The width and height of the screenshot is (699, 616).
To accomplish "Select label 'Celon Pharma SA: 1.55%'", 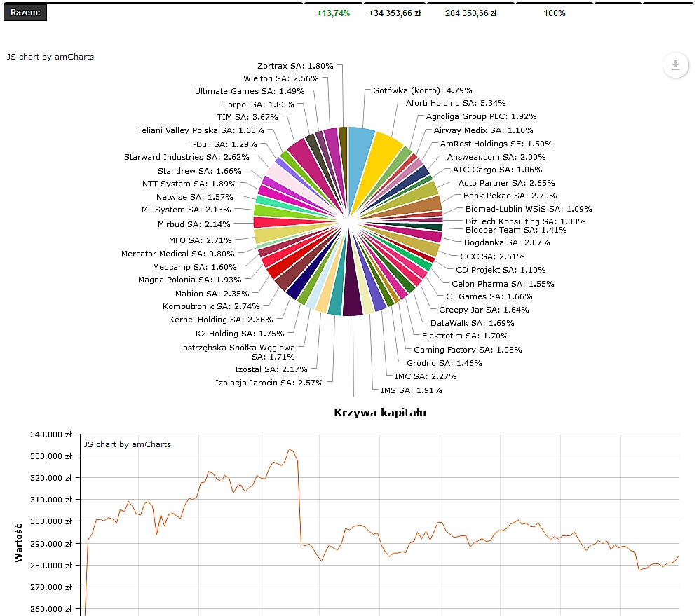I will click(503, 284).
